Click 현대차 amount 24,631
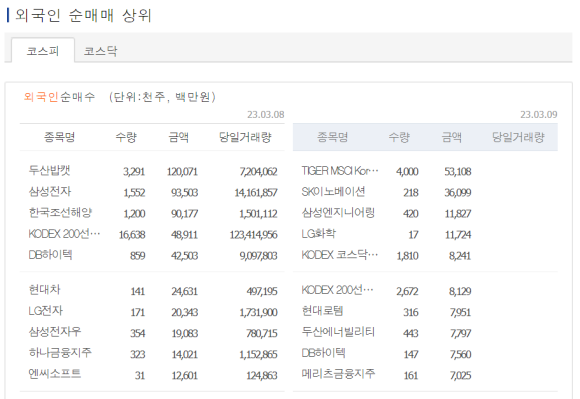Screen dimensions: 580x399 click(x=185, y=291)
